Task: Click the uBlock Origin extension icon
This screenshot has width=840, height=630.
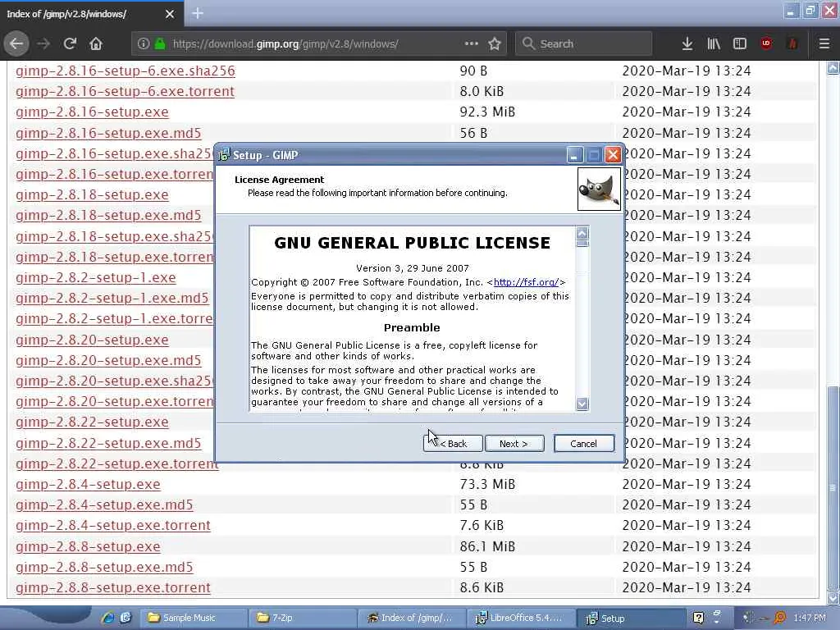Action: [766, 43]
